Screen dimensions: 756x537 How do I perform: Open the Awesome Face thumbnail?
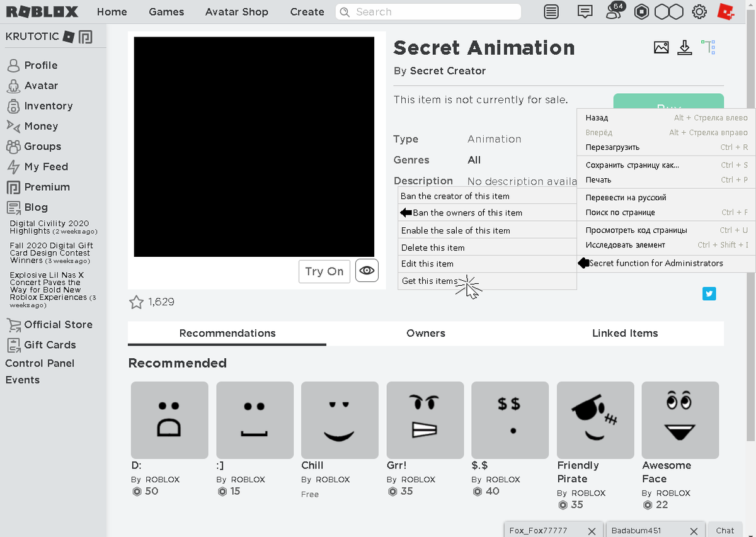tap(680, 420)
